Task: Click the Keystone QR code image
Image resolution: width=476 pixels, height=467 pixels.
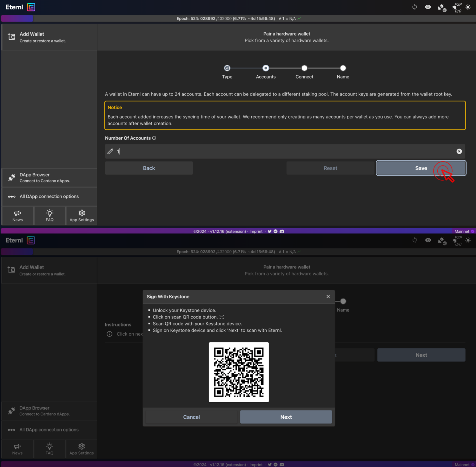Action: (239, 372)
